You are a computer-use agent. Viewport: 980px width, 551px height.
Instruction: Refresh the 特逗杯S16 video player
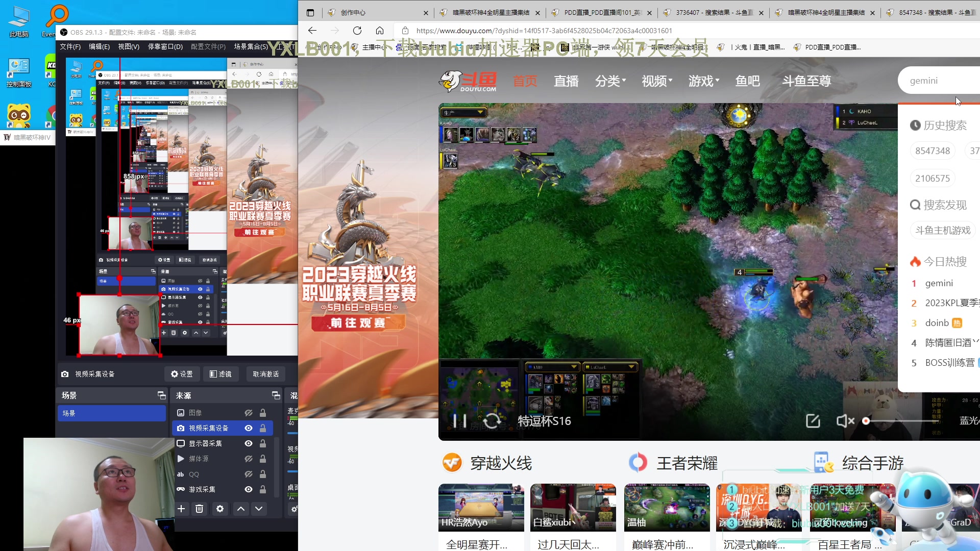click(x=492, y=421)
